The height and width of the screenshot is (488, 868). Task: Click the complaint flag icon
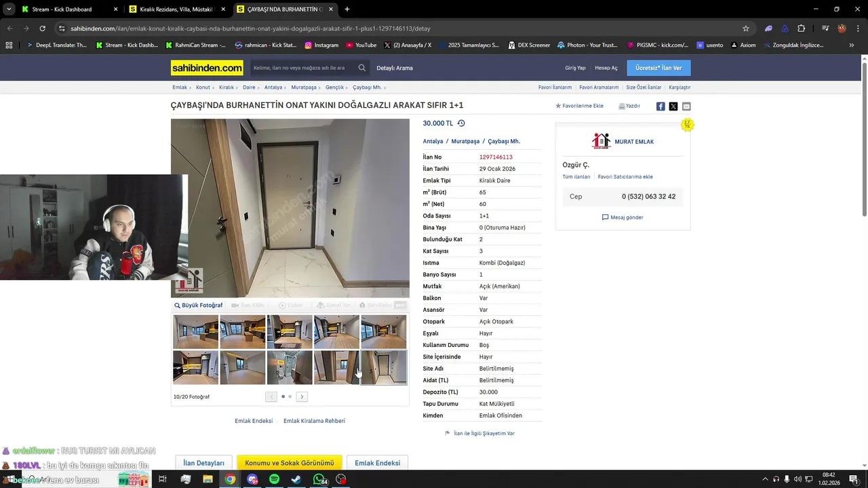tap(448, 433)
